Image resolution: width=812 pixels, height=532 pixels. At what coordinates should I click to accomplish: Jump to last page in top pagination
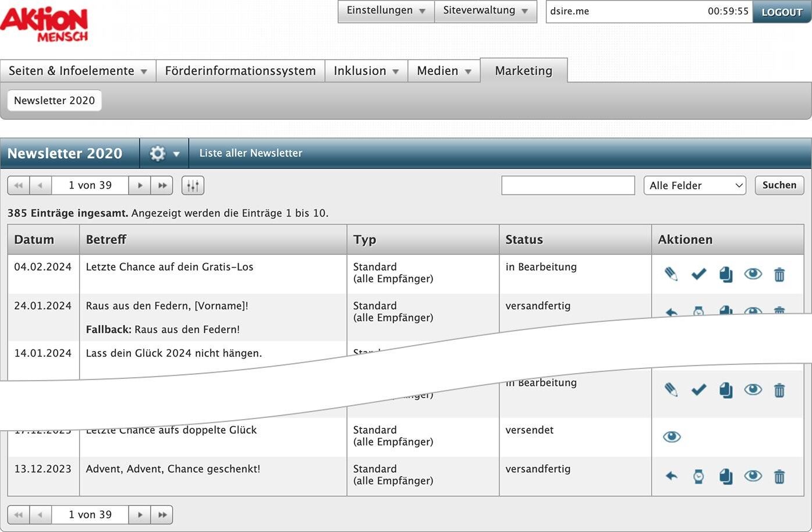(162, 186)
